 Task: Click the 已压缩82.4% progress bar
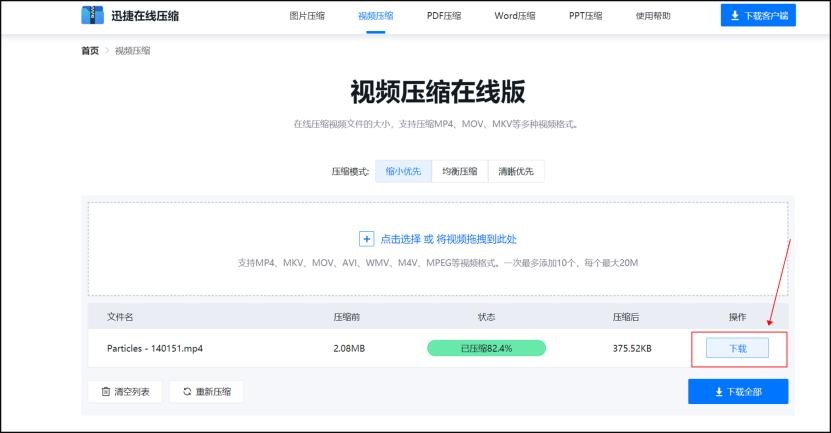point(486,348)
